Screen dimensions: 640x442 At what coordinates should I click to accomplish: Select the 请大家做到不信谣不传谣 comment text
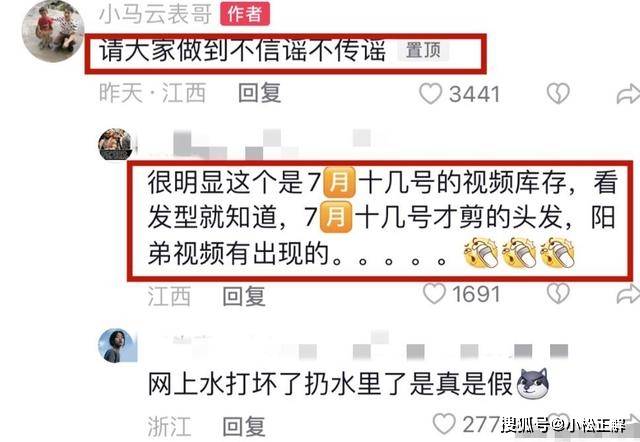pos(242,51)
